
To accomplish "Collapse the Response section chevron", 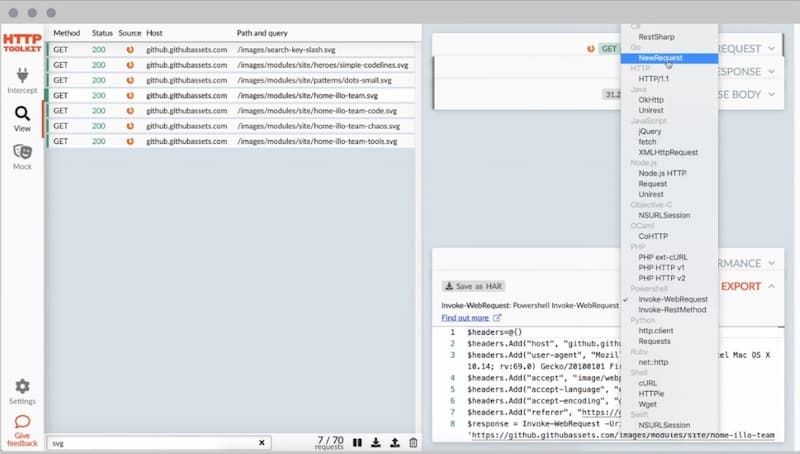I will coord(771,71).
